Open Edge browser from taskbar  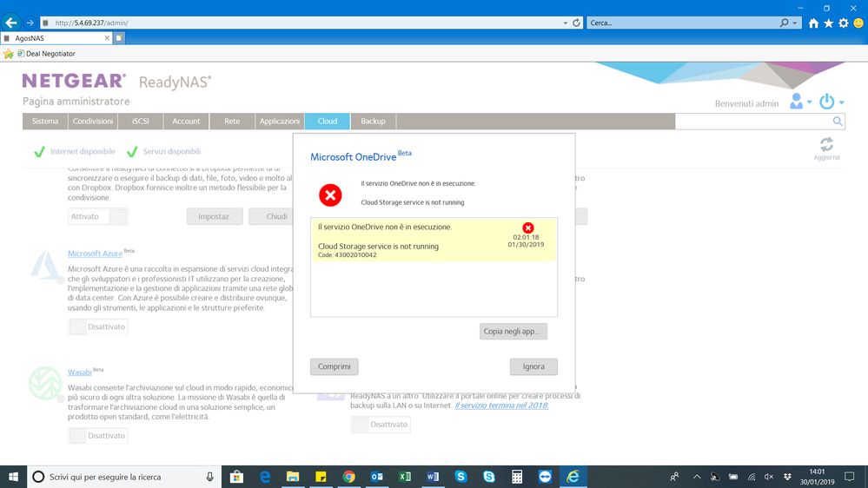[x=265, y=477]
